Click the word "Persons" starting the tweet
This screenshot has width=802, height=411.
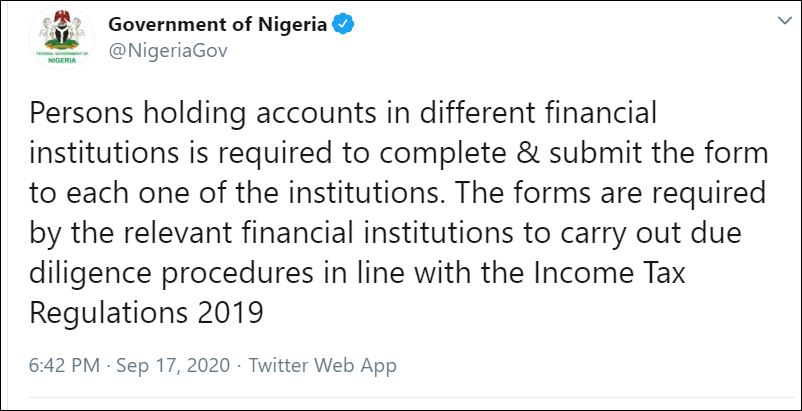click(82, 114)
